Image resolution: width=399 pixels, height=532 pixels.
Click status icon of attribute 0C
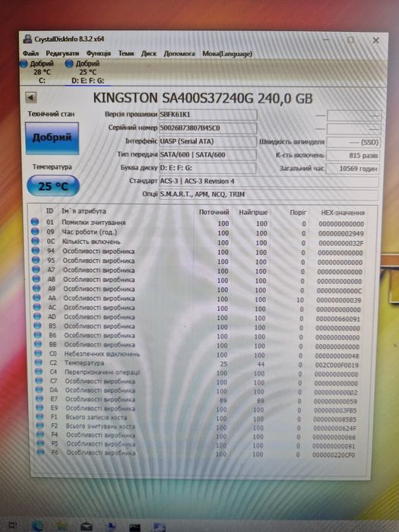[x=35, y=241]
